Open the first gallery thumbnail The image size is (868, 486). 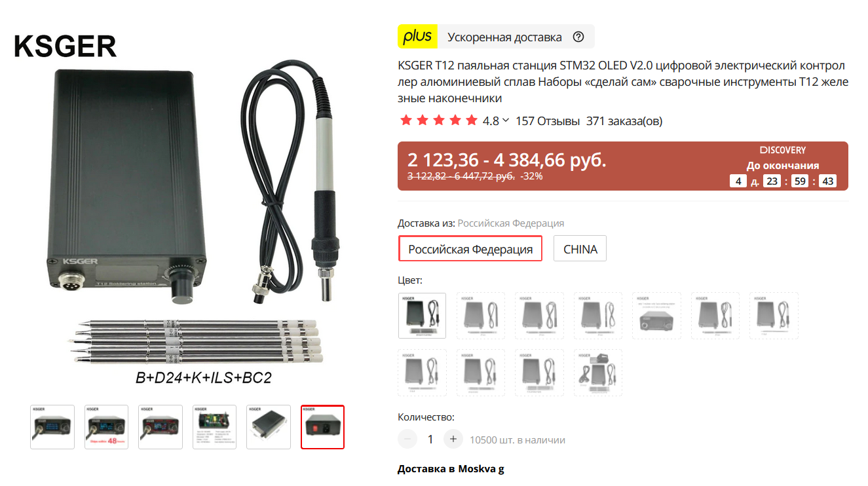[x=52, y=427]
